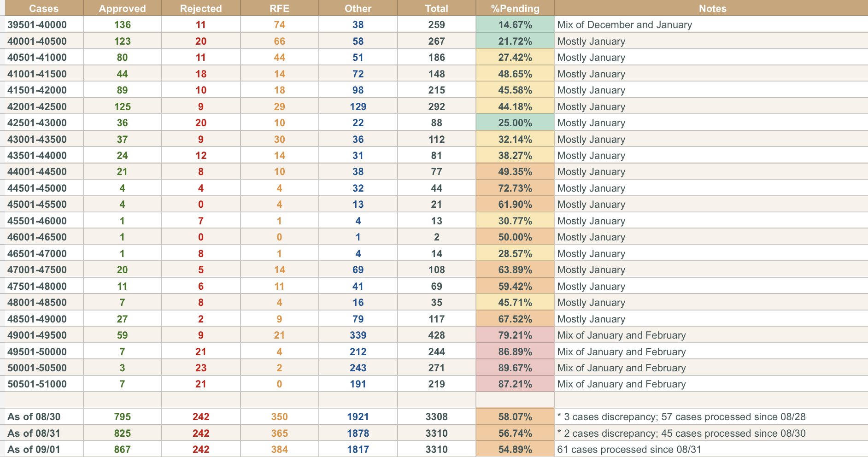Select the Other value 339
This screenshot has width=868, height=457.
click(x=358, y=335)
